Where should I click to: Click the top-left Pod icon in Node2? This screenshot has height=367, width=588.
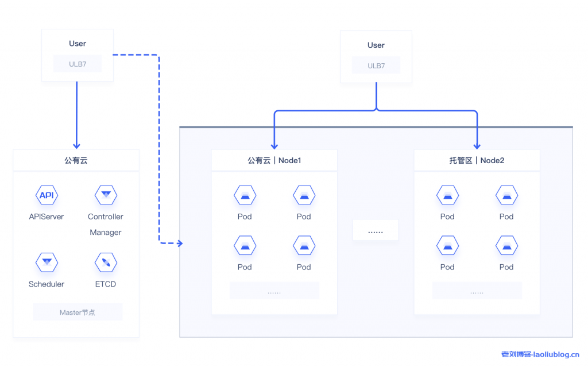point(447,195)
